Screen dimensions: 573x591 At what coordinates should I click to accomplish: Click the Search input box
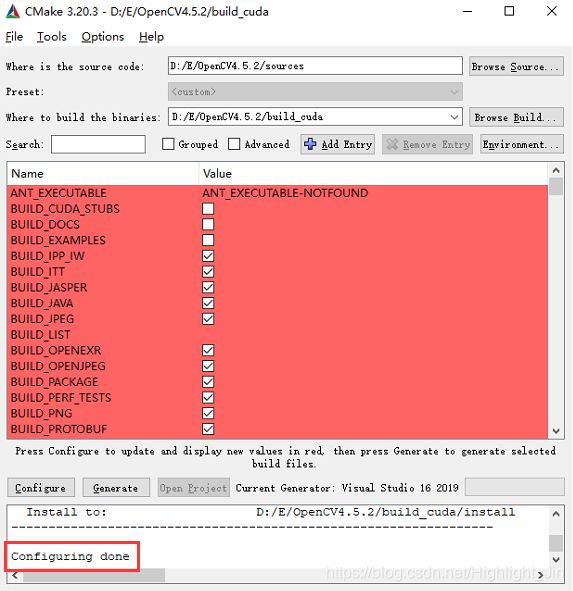(98, 144)
